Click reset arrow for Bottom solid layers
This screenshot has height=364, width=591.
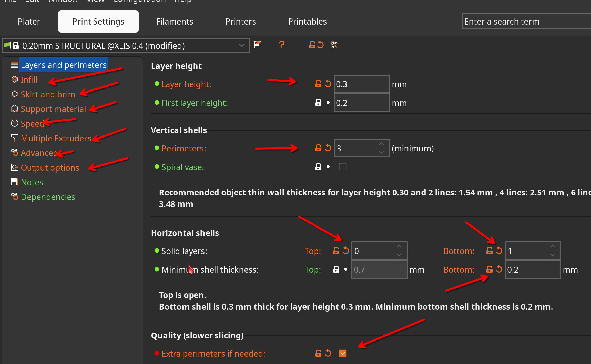[x=499, y=251]
